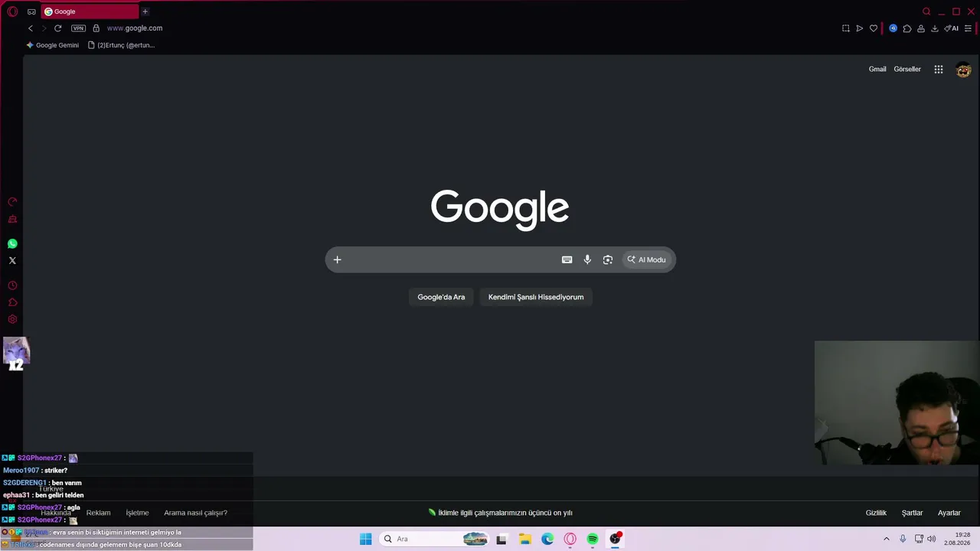This screenshot has width=980, height=551.
Task: Open Gmail link
Action: pos(877,70)
